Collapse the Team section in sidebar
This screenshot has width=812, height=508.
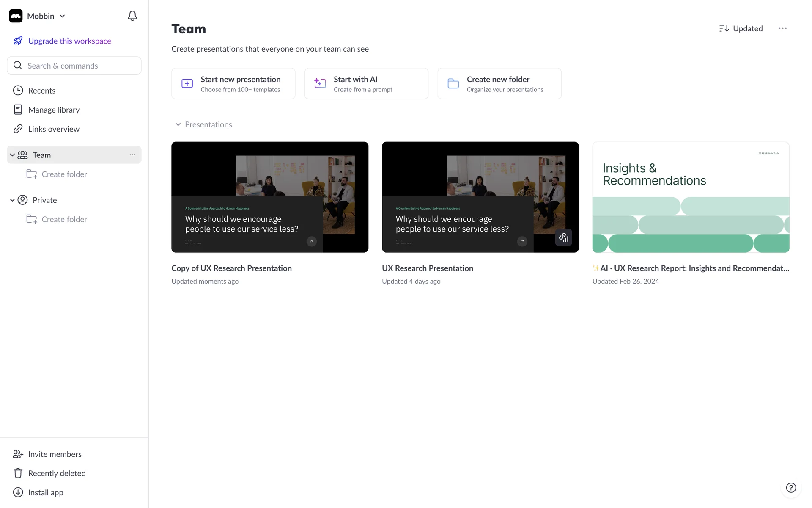12,155
